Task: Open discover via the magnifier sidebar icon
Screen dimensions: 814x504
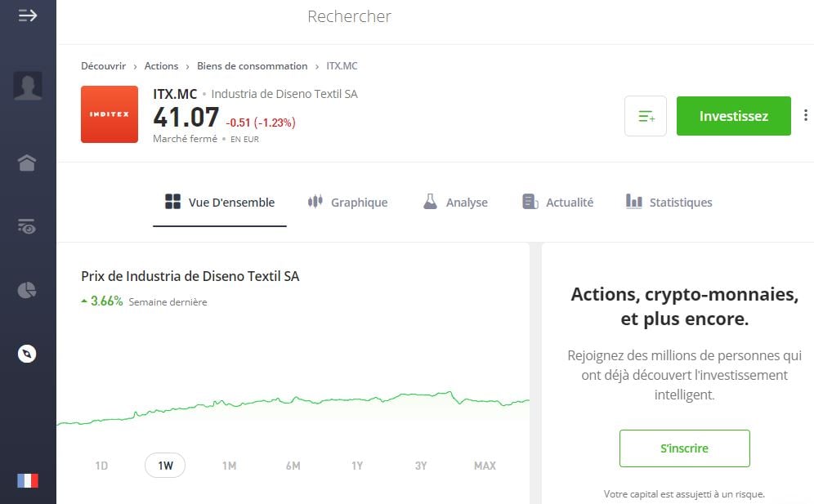Action: (x=28, y=353)
